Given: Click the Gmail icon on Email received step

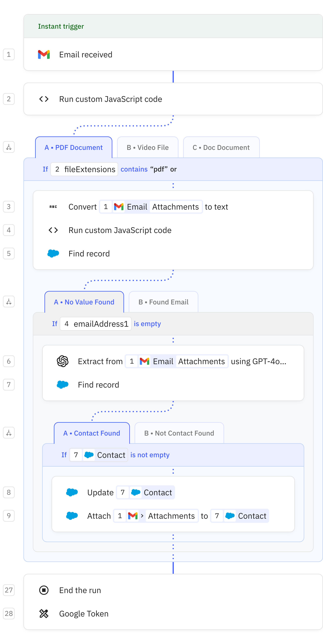Looking at the screenshot, I should (x=44, y=54).
